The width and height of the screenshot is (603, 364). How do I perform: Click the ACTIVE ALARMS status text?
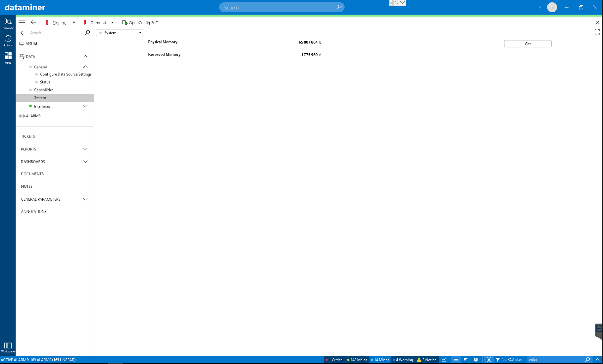coord(38,360)
